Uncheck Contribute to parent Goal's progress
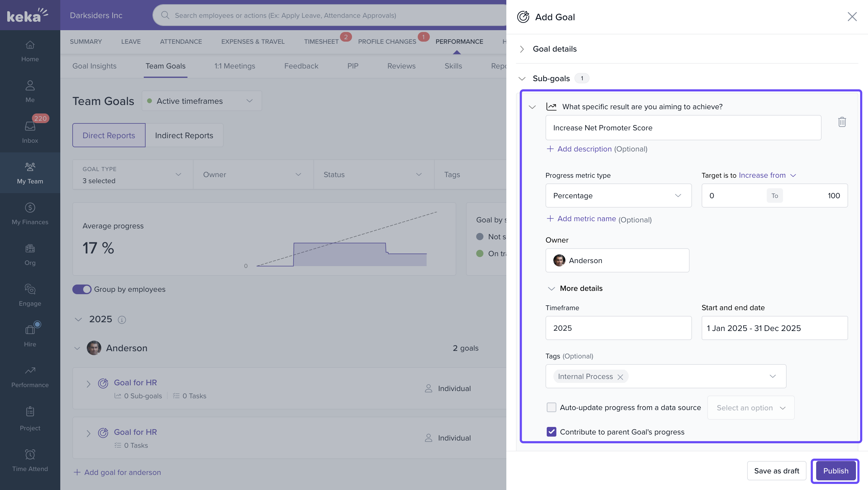The image size is (868, 490). 551,432
